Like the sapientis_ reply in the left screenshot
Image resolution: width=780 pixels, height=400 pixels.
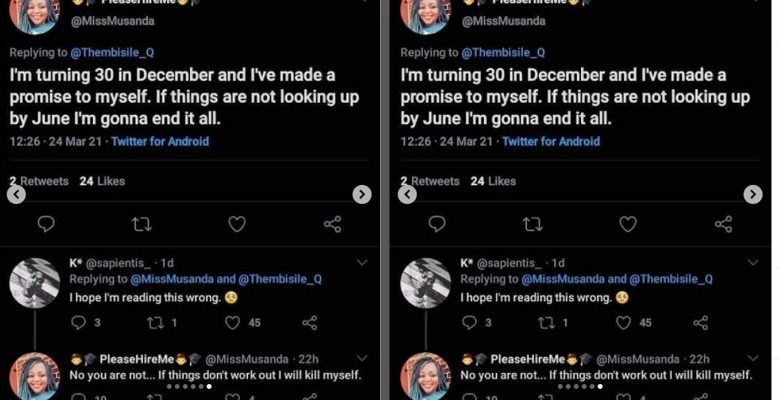pos(233,322)
